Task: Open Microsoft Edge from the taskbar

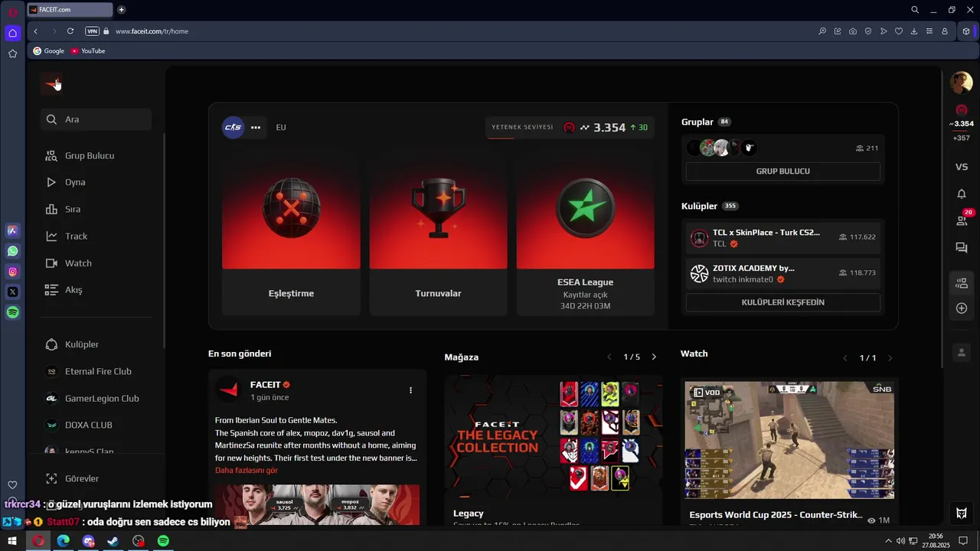Action: pyautogui.click(x=63, y=541)
